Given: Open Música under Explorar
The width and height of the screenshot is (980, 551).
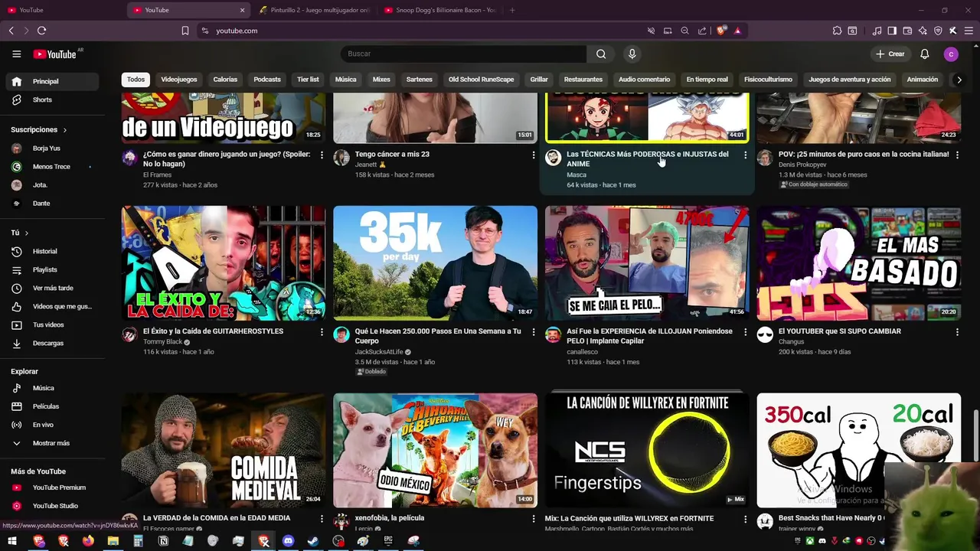Looking at the screenshot, I should coord(52,388).
